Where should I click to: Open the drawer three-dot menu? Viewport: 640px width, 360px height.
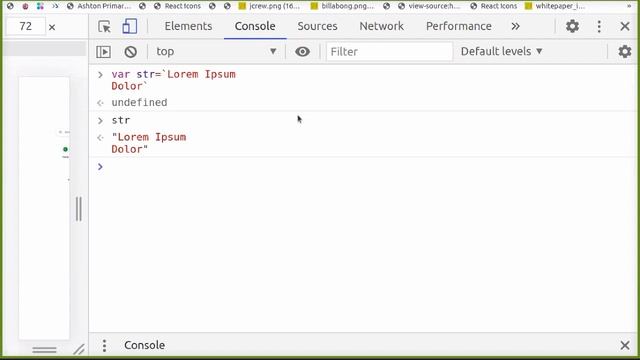coord(104,345)
